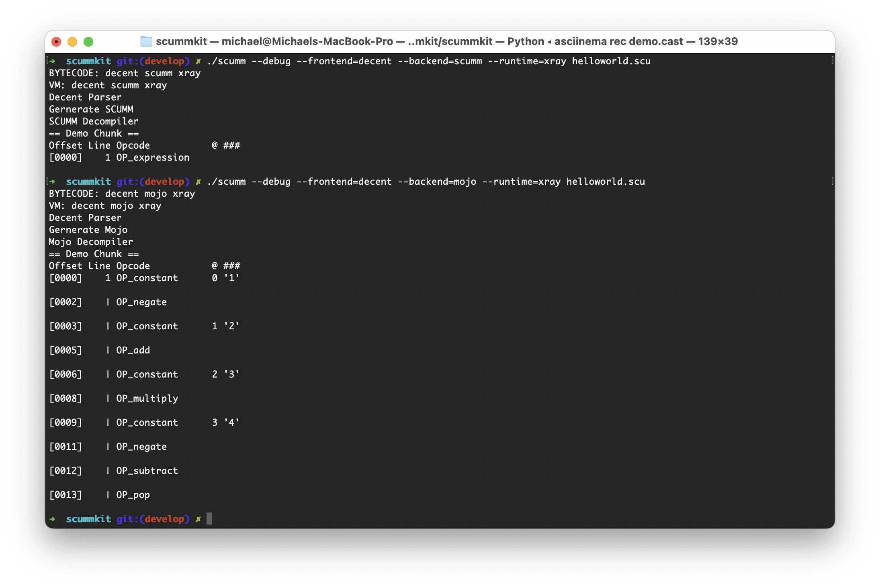Click the red close traffic light

[x=56, y=41]
